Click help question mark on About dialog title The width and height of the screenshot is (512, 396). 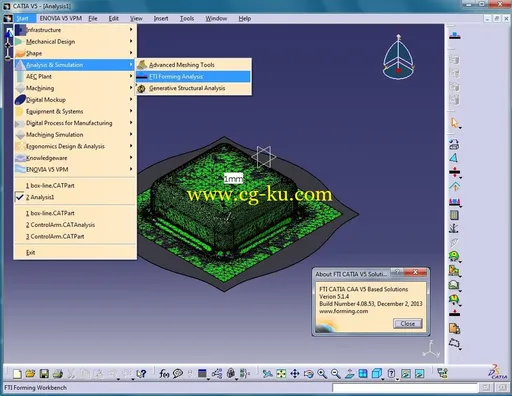(397, 272)
